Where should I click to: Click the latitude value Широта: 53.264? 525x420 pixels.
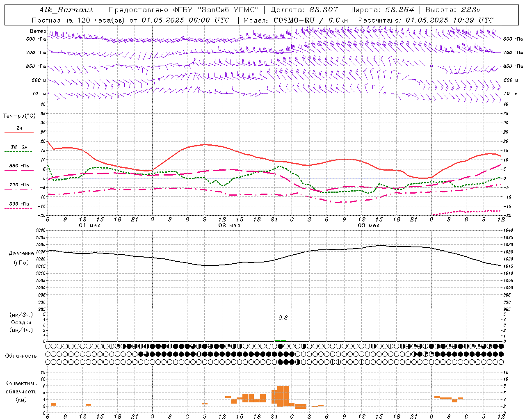381,10
